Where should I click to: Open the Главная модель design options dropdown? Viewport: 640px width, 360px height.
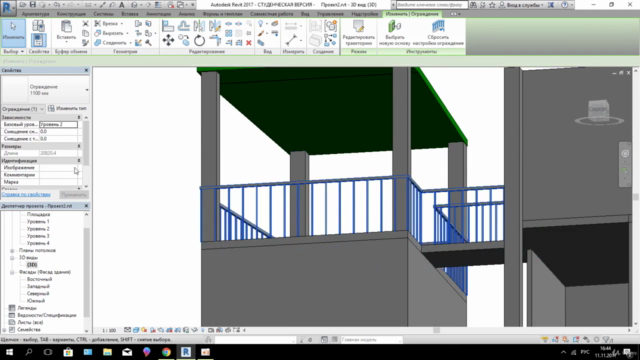(x=371, y=340)
